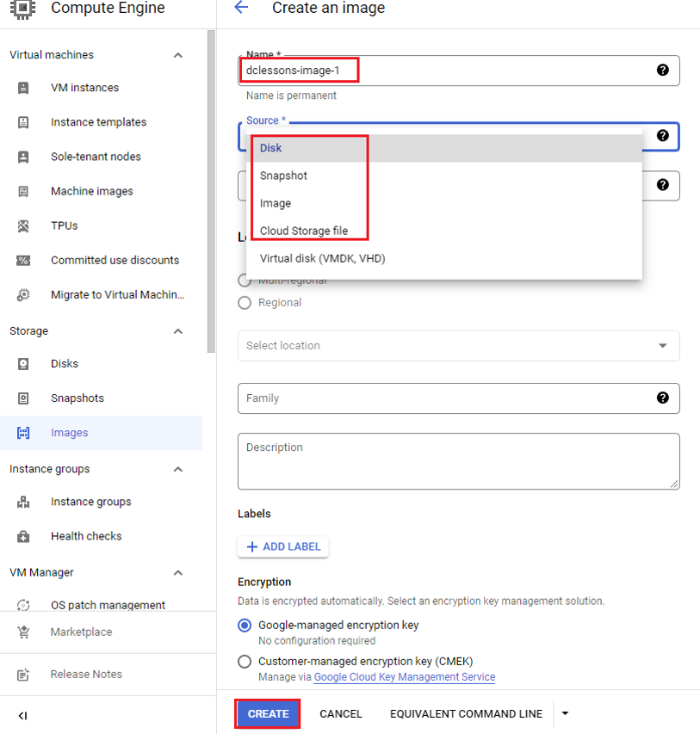The image size is (700, 734).
Task: Open the Select location dropdown
Action: [x=459, y=346]
